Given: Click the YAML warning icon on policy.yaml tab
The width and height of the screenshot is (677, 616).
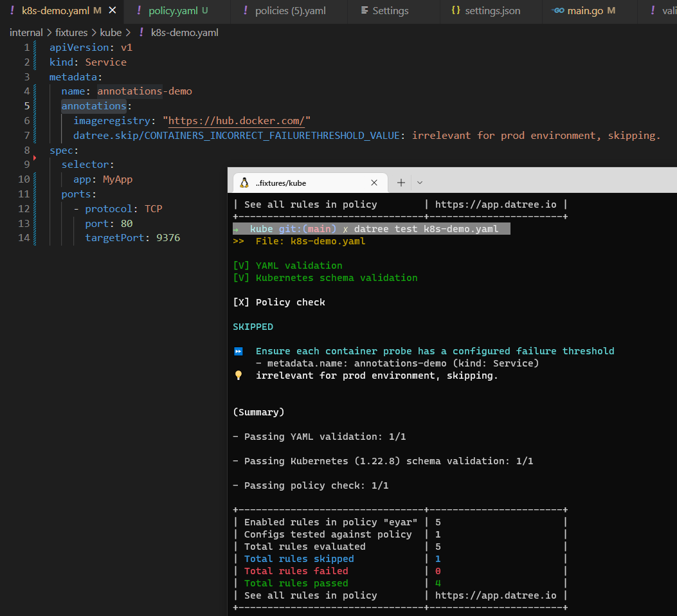Looking at the screenshot, I should tap(139, 11).
